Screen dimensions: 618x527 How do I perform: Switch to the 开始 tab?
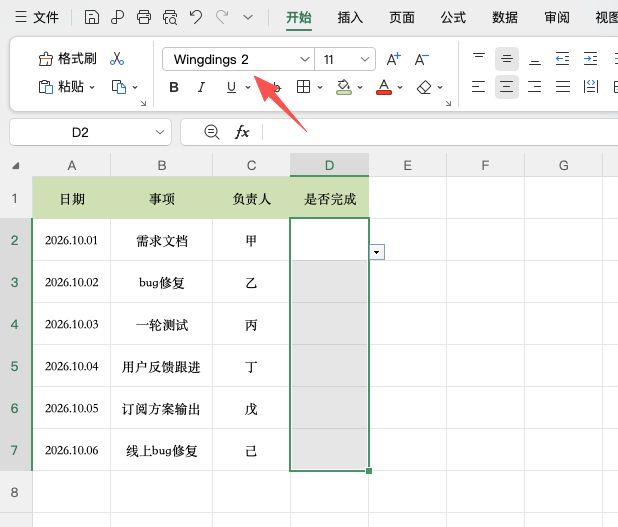coord(299,18)
